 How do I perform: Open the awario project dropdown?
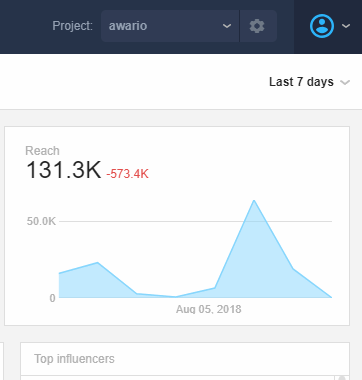click(x=170, y=26)
